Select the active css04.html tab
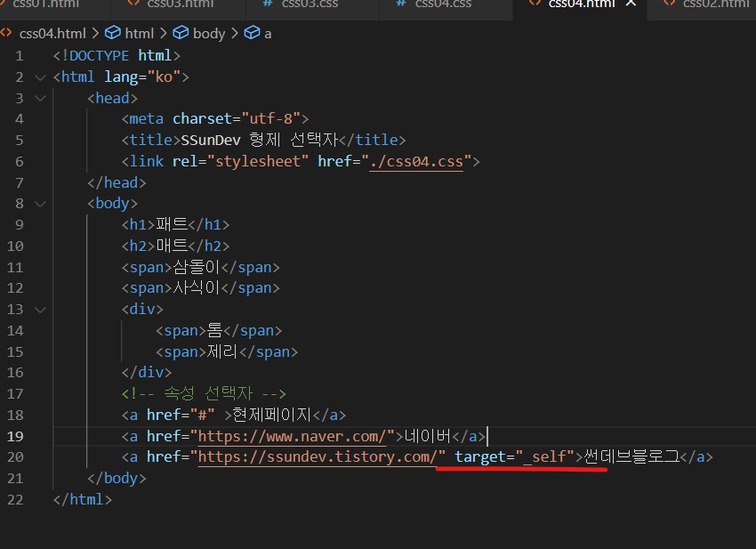This screenshot has width=756, height=549. coord(581,4)
